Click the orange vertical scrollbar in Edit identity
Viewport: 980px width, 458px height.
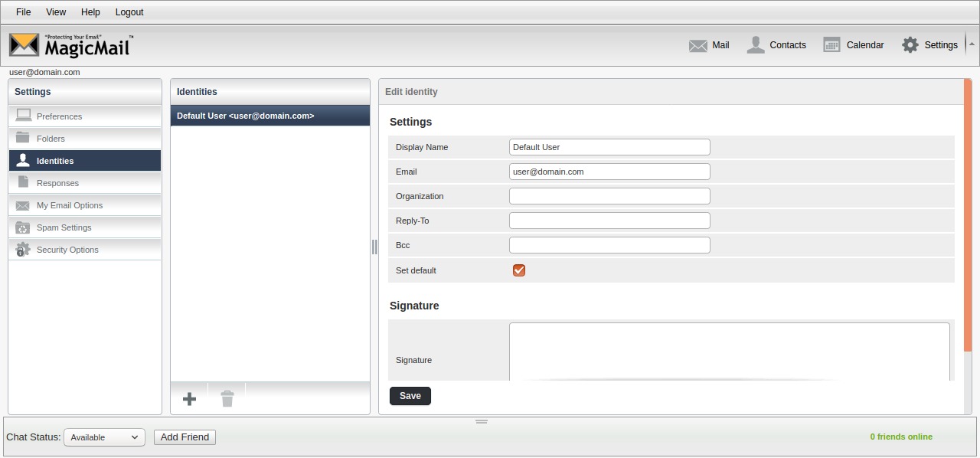click(x=968, y=214)
